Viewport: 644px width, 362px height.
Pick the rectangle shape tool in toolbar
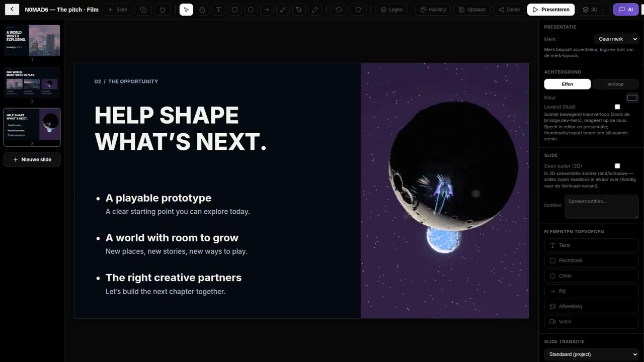(234, 10)
